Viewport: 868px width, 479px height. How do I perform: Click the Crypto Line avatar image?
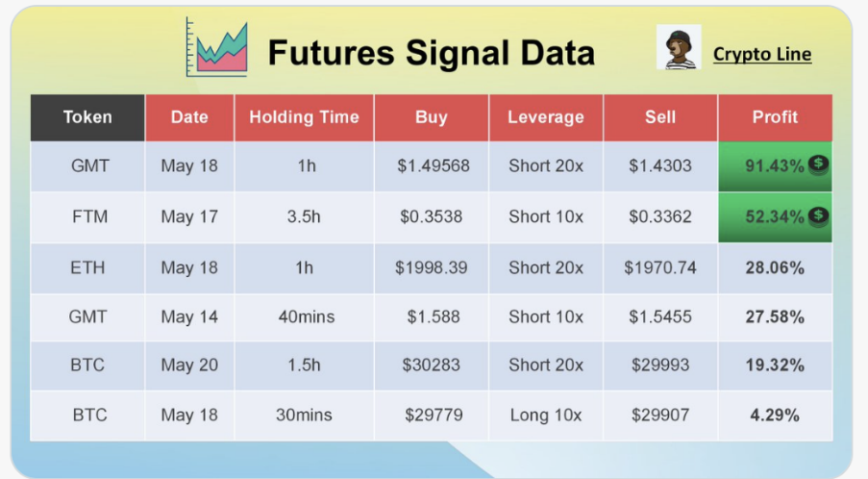(x=679, y=47)
